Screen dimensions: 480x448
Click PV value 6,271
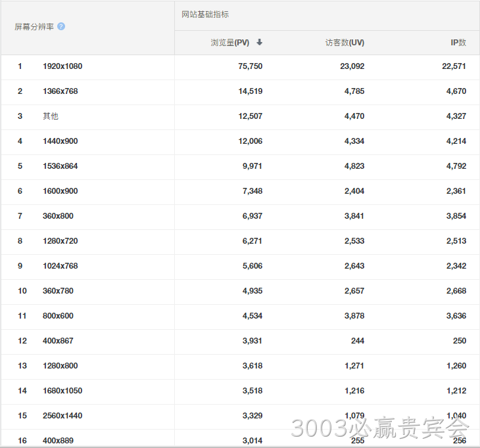[x=252, y=241]
